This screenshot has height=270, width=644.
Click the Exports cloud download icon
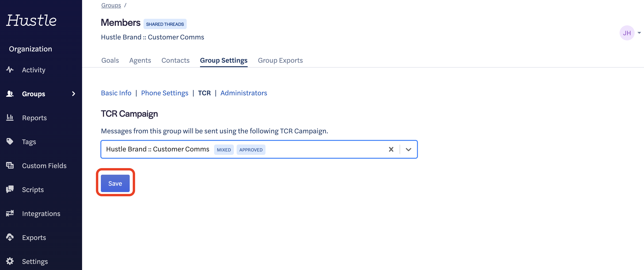10,237
